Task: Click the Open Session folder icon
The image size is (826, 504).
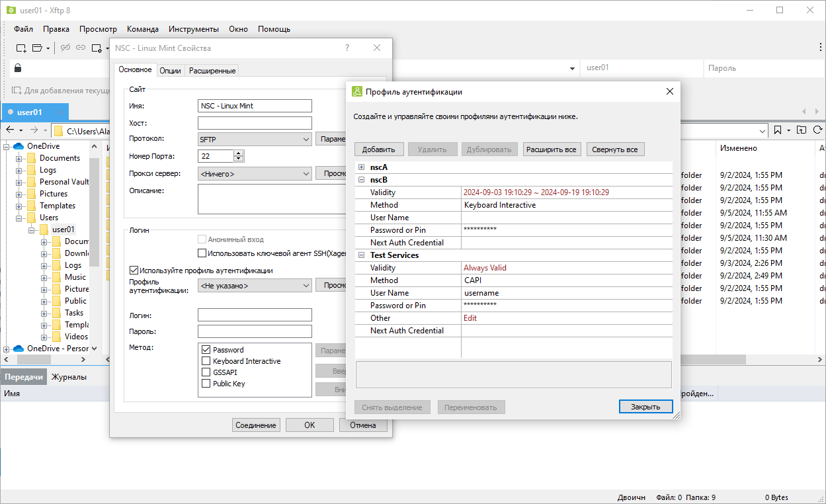Action: point(37,48)
